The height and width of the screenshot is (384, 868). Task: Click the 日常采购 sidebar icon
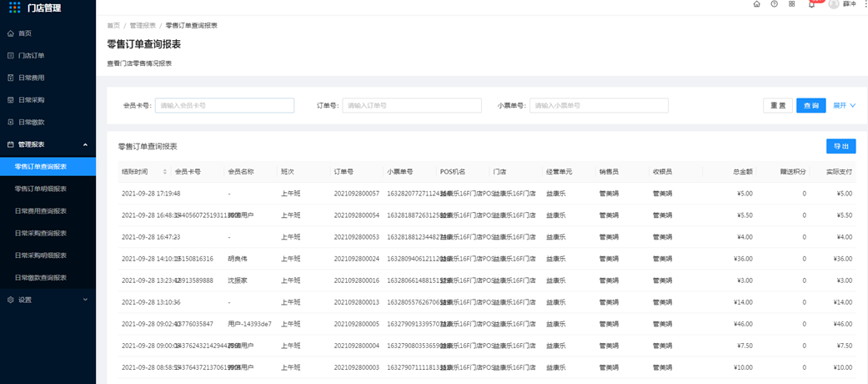(x=11, y=99)
